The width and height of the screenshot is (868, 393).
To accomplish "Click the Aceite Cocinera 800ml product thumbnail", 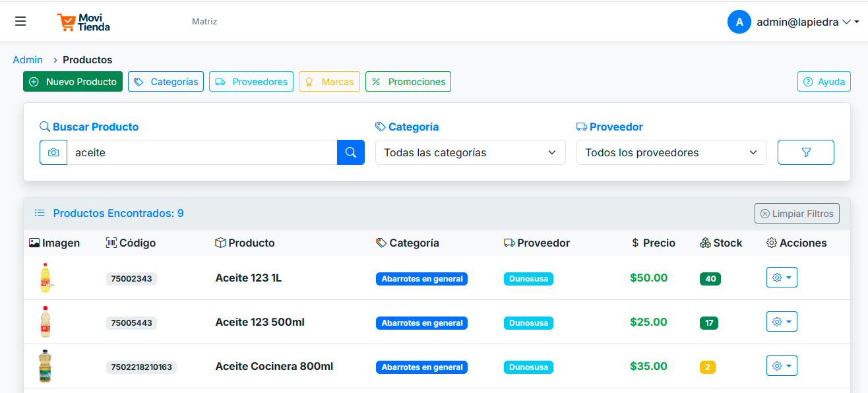I will [x=45, y=365].
